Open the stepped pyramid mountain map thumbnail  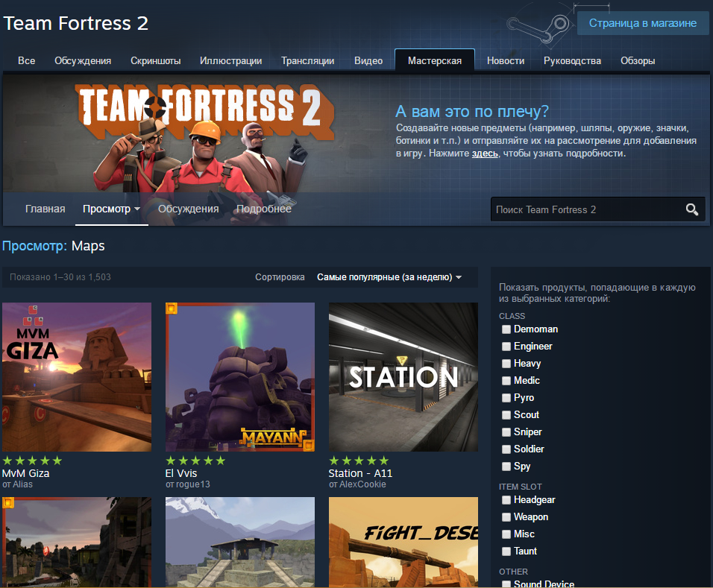click(240, 542)
